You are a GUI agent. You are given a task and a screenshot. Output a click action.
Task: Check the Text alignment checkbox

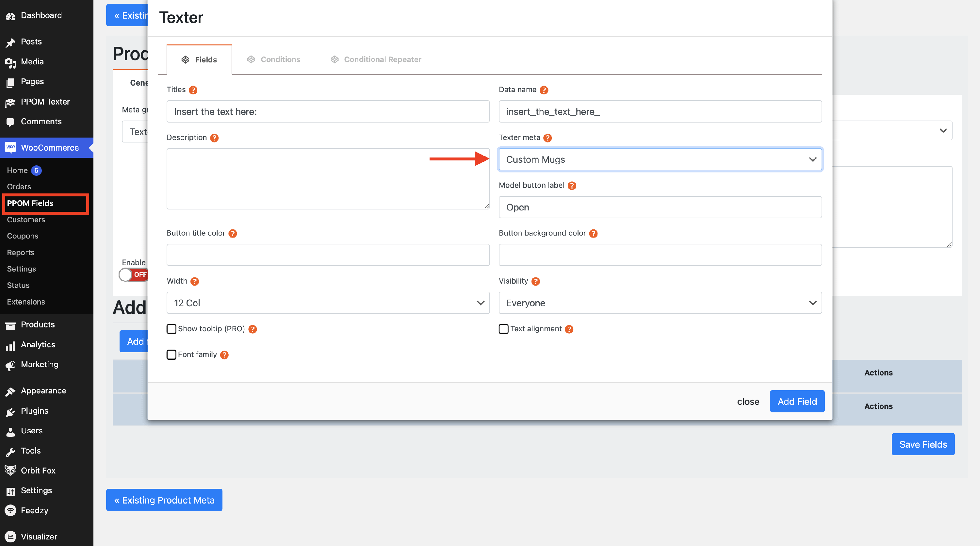pos(504,329)
